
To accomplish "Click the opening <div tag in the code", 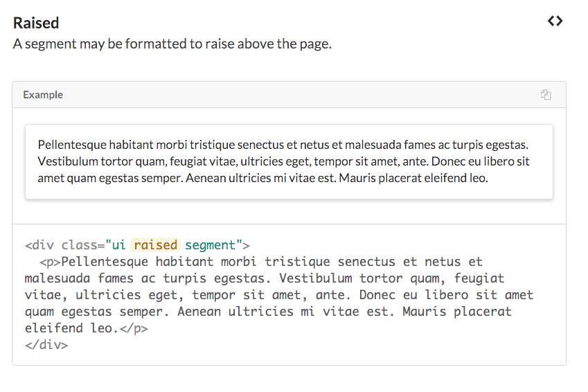I will [x=39, y=245].
